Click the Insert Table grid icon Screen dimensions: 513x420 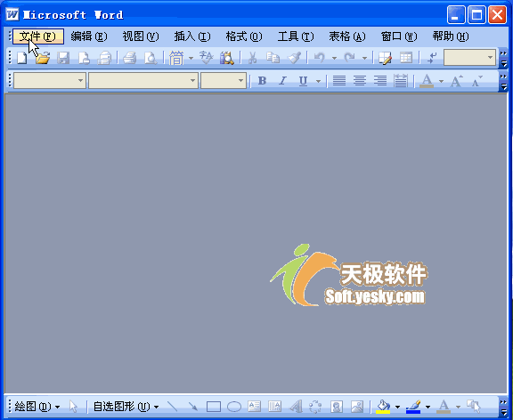pyautogui.click(x=406, y=58)
